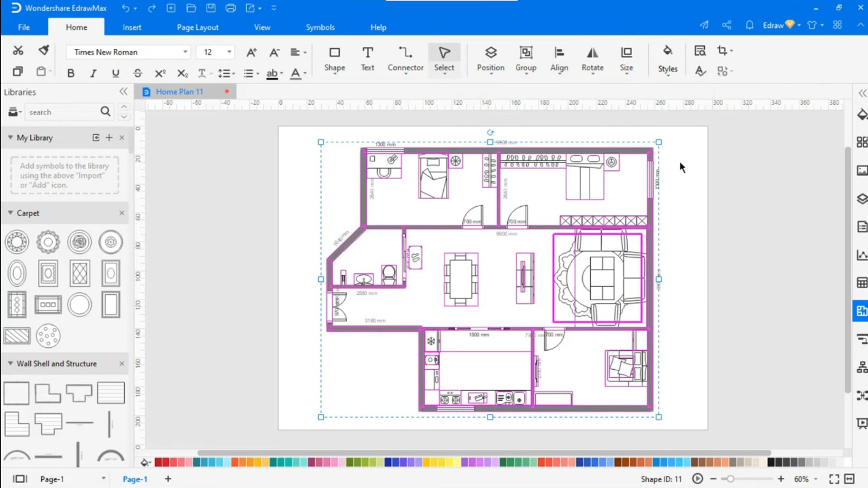Switch to the Symbols tab
868x488 pixels.
pos(320,27)
